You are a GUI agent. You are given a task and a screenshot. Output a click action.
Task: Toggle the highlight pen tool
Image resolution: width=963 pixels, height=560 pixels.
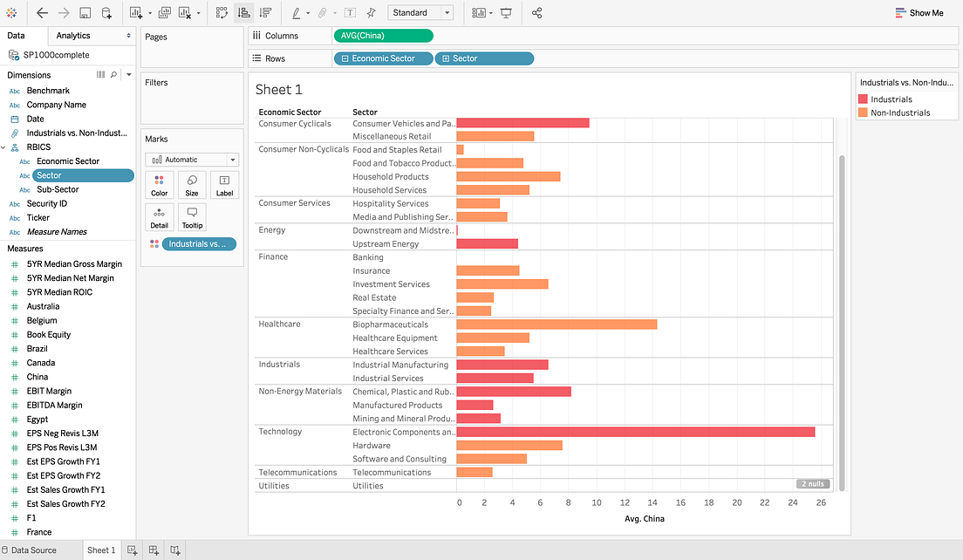pyautogui.click(x=298, y=12)
